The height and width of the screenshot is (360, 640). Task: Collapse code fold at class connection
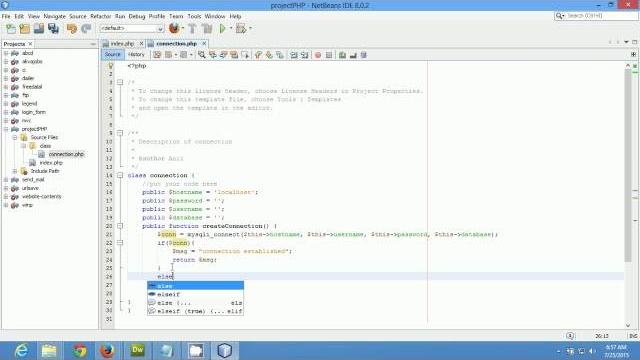120,176
